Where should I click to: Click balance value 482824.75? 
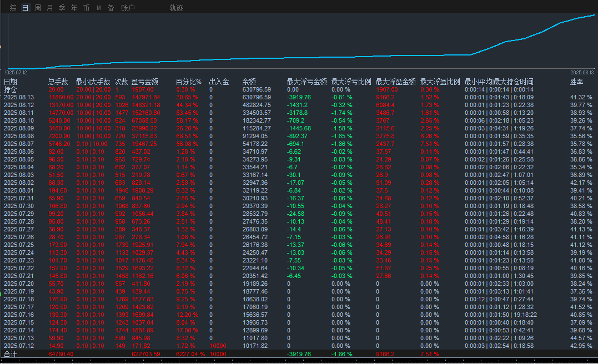coord(257,105)
